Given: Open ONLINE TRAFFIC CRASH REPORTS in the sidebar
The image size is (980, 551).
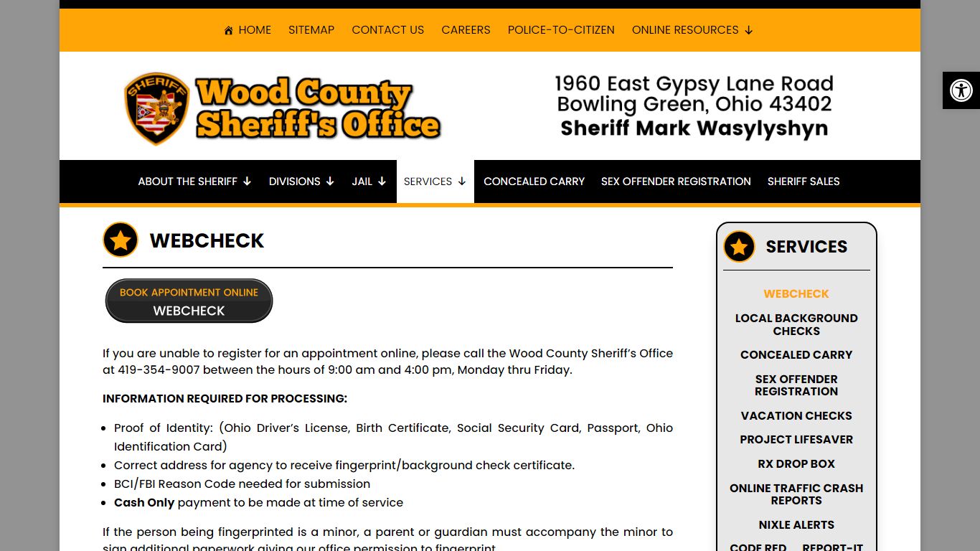Looking at the screenshot, I should 796,494.
